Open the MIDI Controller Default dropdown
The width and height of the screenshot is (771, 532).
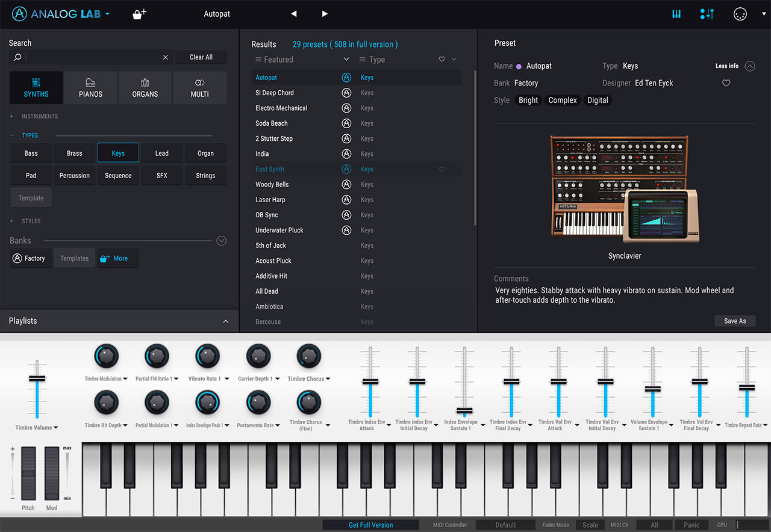(505, 525)
